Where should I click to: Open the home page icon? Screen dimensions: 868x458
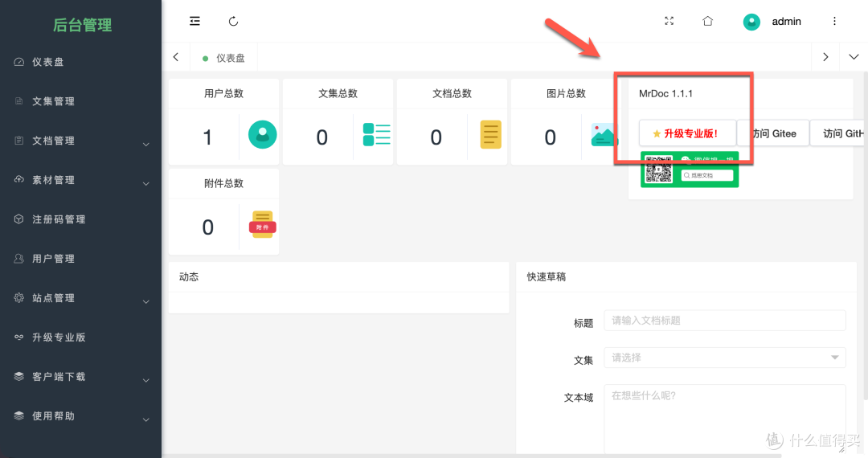point(707,21)
